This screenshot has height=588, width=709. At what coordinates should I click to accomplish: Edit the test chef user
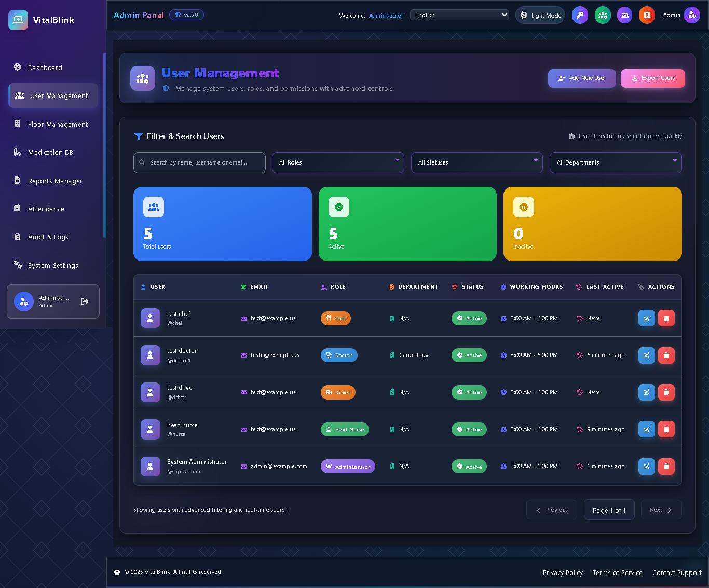pyautogui.click(x=646, y=318)
